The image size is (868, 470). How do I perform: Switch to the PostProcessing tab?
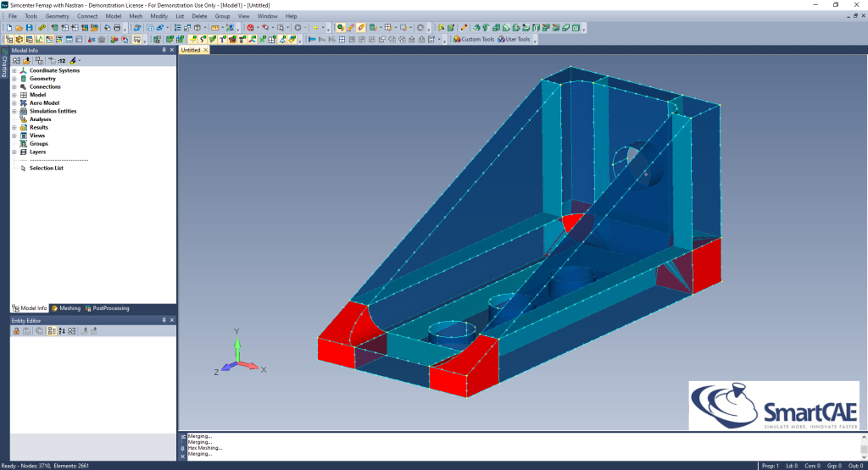107,308
